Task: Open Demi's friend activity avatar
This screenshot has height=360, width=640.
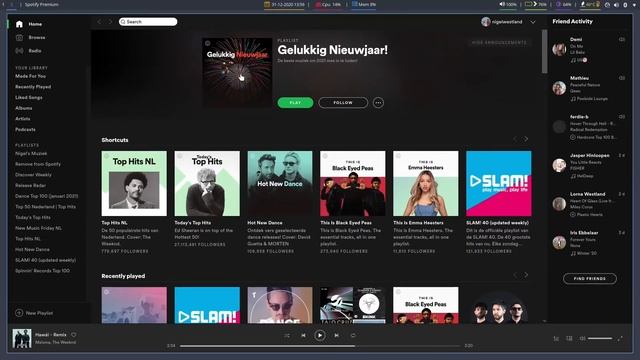Action: point(559,49)
